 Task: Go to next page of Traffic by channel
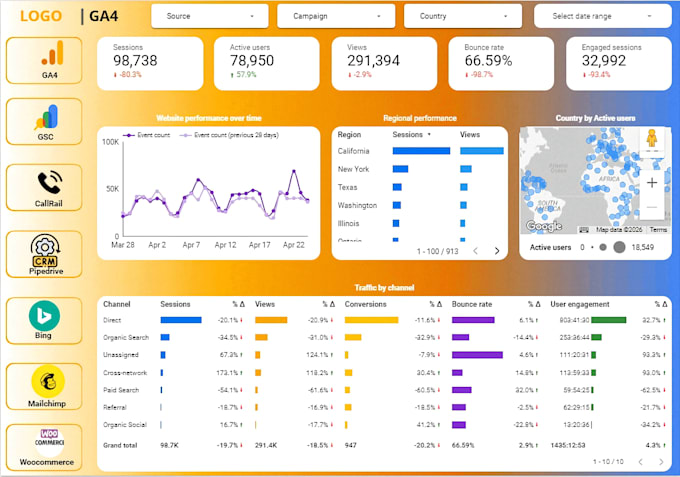661,462
